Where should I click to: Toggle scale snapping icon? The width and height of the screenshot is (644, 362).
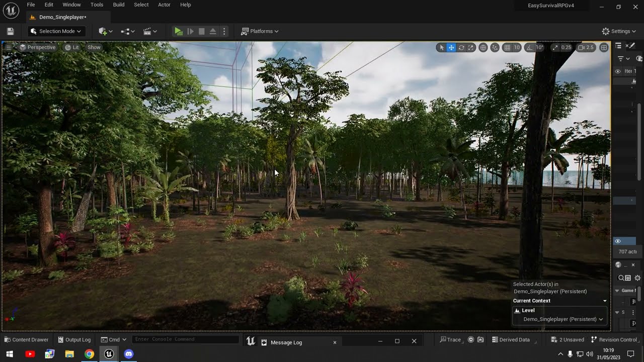(555, 47)
